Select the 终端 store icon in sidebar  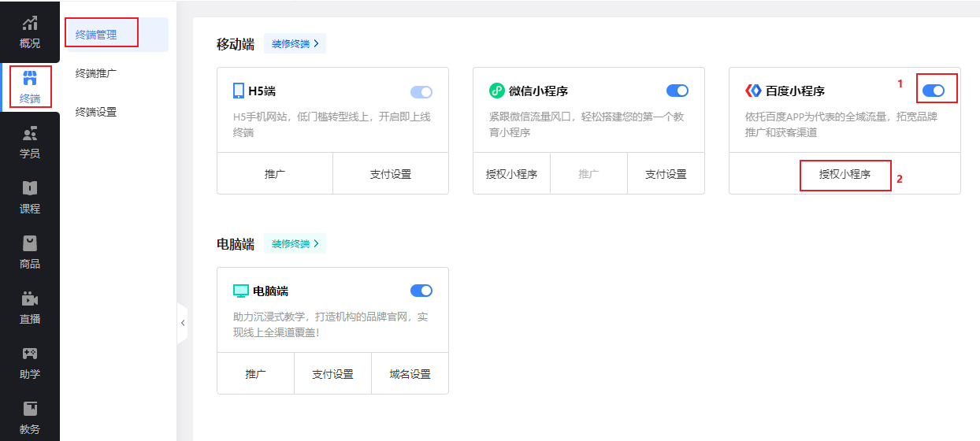[x=30, y=79]
